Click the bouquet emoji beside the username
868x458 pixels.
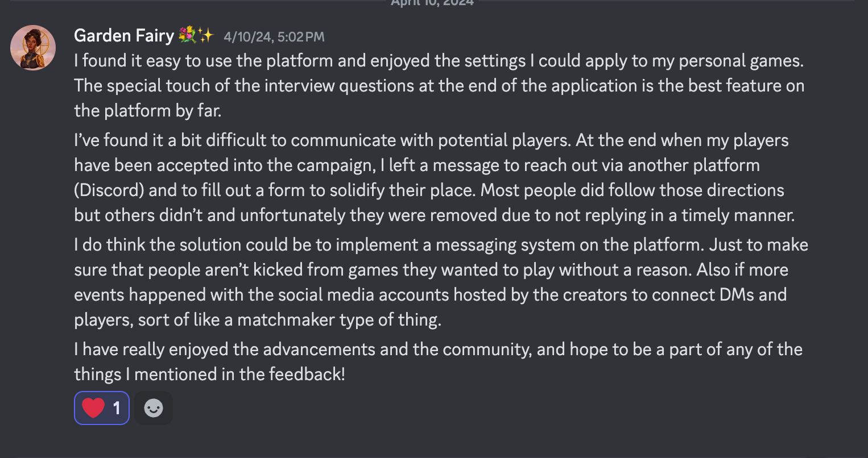[187, 35]
